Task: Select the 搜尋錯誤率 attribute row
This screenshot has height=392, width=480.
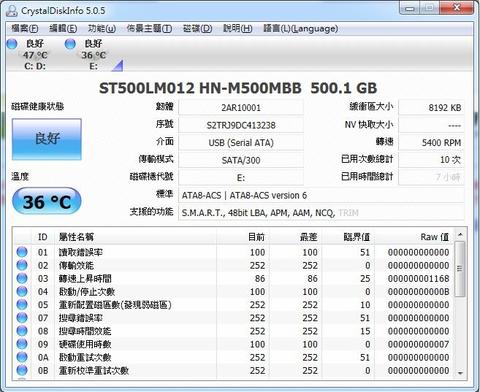Action: (x=233, y=318)
